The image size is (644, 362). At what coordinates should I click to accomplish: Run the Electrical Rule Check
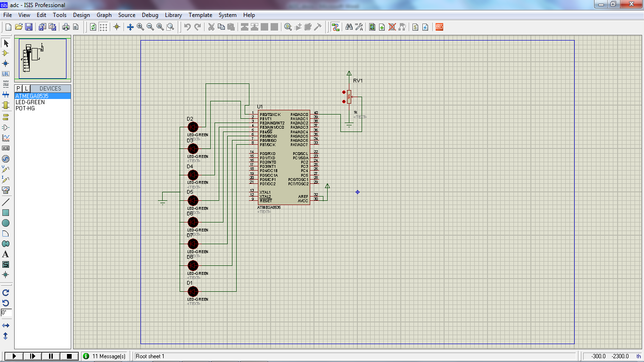click(426, 27)
